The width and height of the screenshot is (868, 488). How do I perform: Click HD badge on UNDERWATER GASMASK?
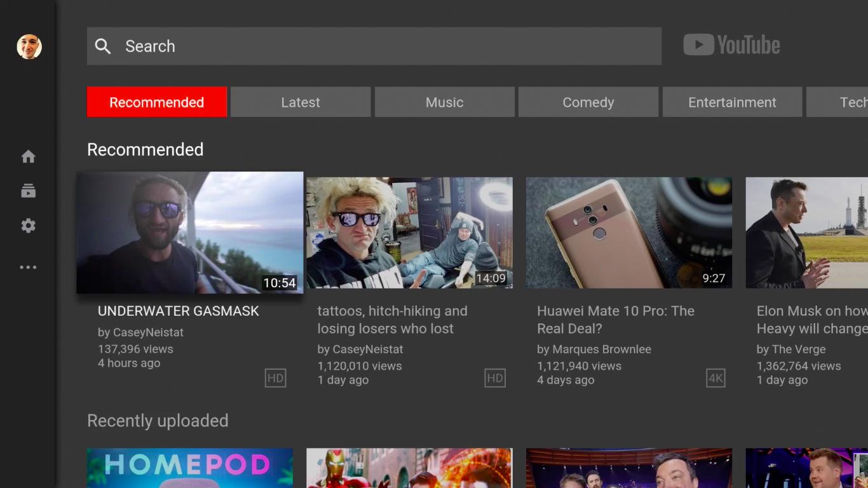point(275,378)
